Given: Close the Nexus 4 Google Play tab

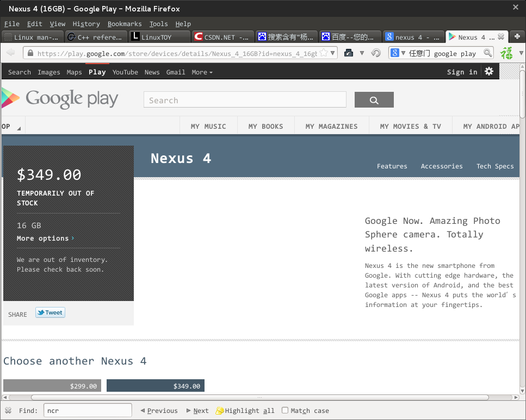Looking at the screenshot, I should 501,36.
